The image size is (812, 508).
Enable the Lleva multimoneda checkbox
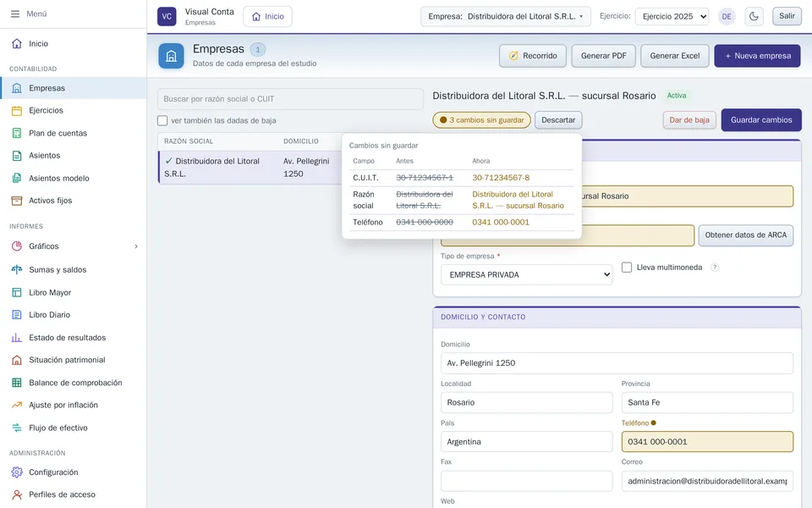tap(627, 268)
